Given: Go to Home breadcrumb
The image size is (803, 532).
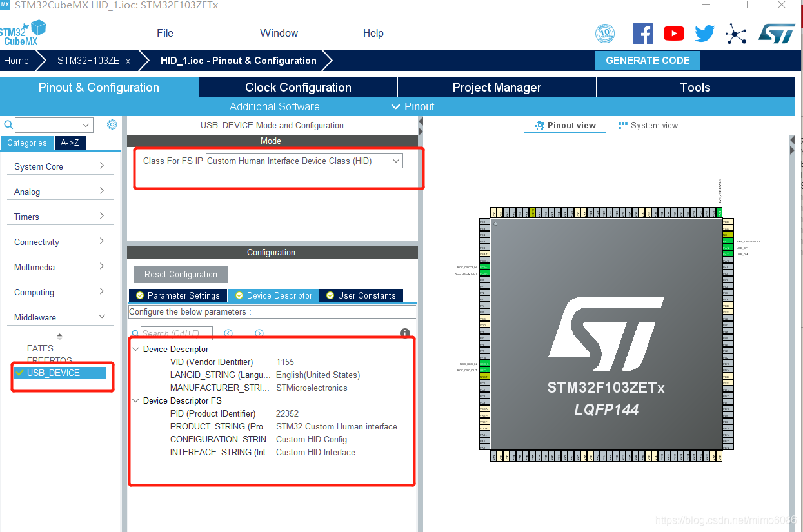Looking at the screenshot, I should click(x=16, y=61).
